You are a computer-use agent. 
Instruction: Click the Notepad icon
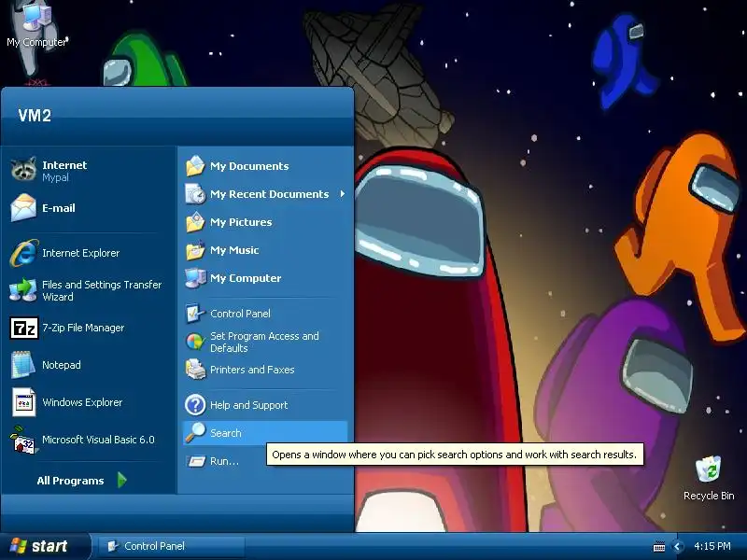[22, 365]
